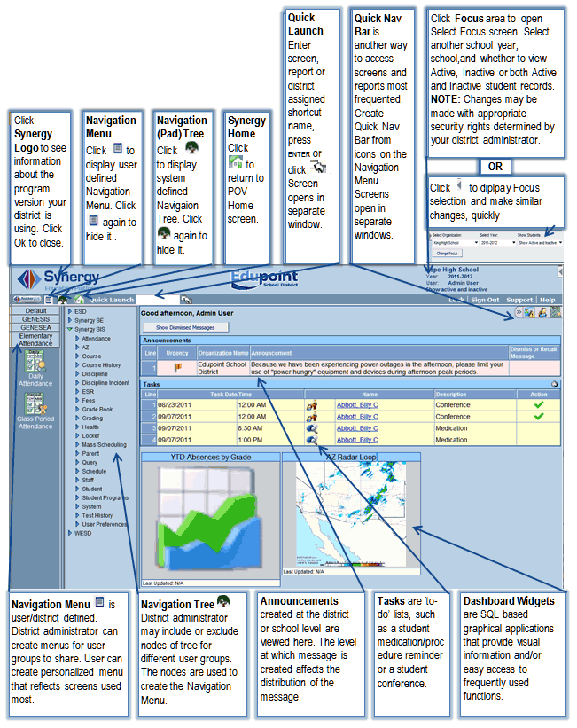
Task: Toggle the Navigation Menu icon in toolbar
Action: [48, 300]
